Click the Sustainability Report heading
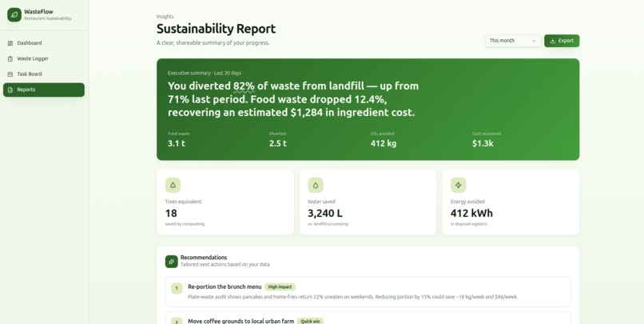The width and height of the screenshot is (644, 324). [x=216, y=29]
